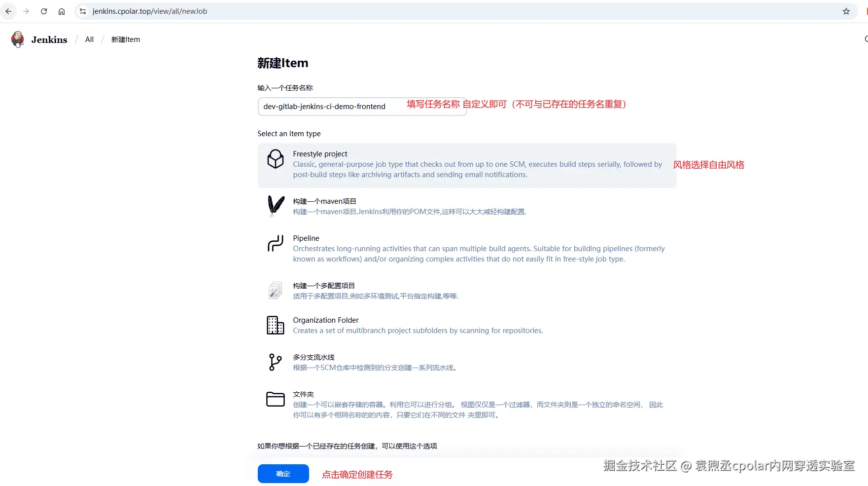Image resolution: width=868 pixels, height=486 pixels.
Task: Click the multi-configuration project icon
Action: tap(275, 291)
